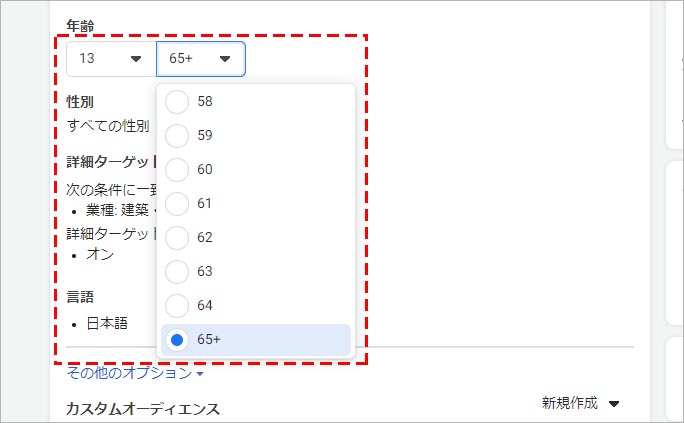Click the arrow on 65+ age dropdown
Viewport: 684px width, 423px height.
pyautogui.click(x=226, y=59)
